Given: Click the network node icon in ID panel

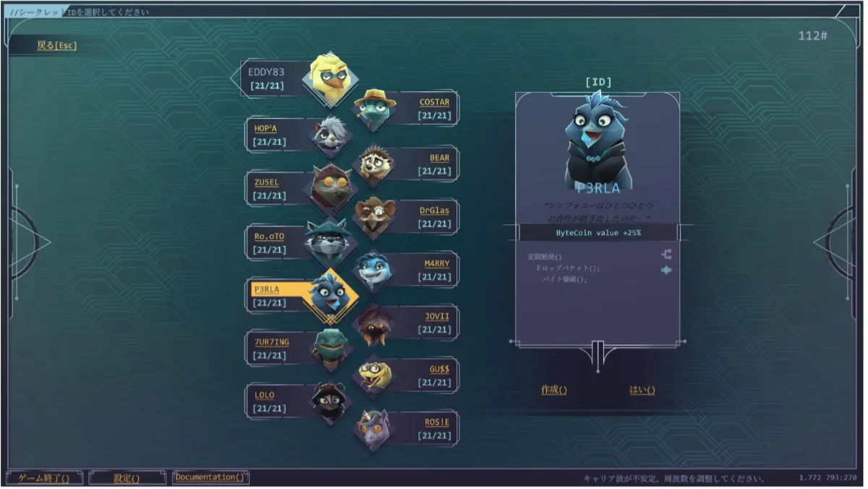Looking at the screenshot, I should pyautogui.click(x=666, y=255).
